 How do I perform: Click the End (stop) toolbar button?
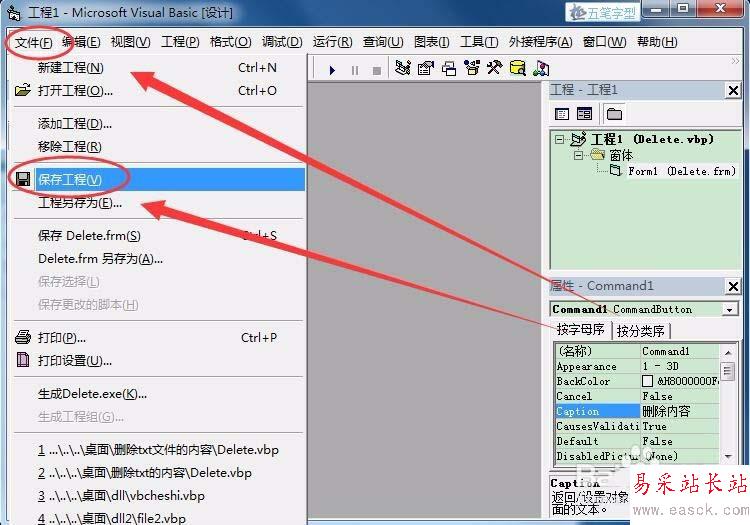coord(377,70)
